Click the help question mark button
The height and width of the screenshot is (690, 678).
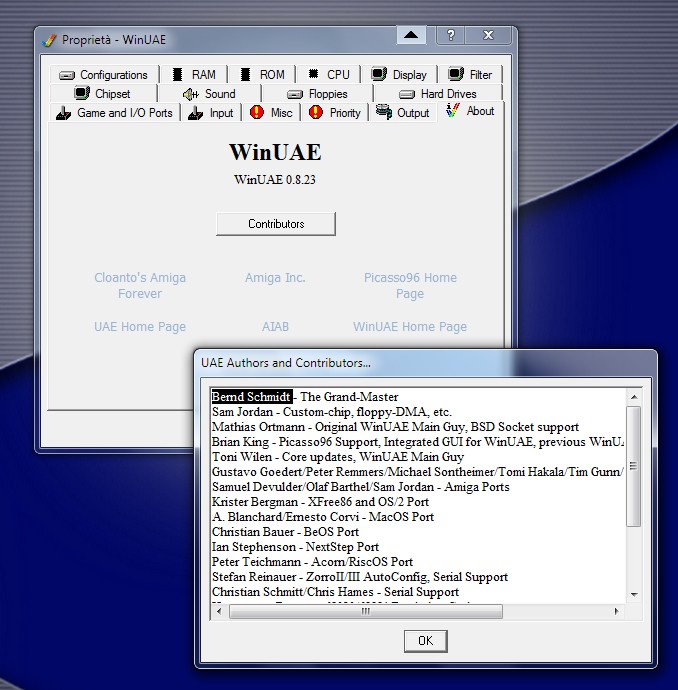(x=451, y=36)
